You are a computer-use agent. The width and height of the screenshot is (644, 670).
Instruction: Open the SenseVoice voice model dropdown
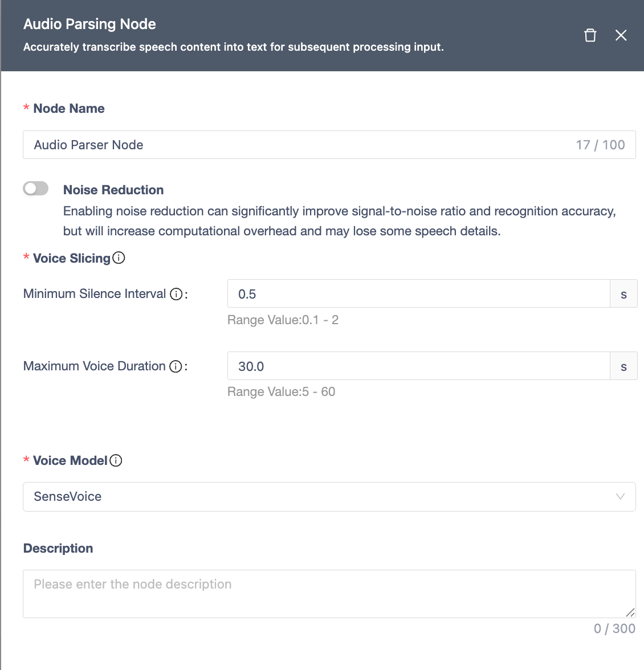(319, 497)
